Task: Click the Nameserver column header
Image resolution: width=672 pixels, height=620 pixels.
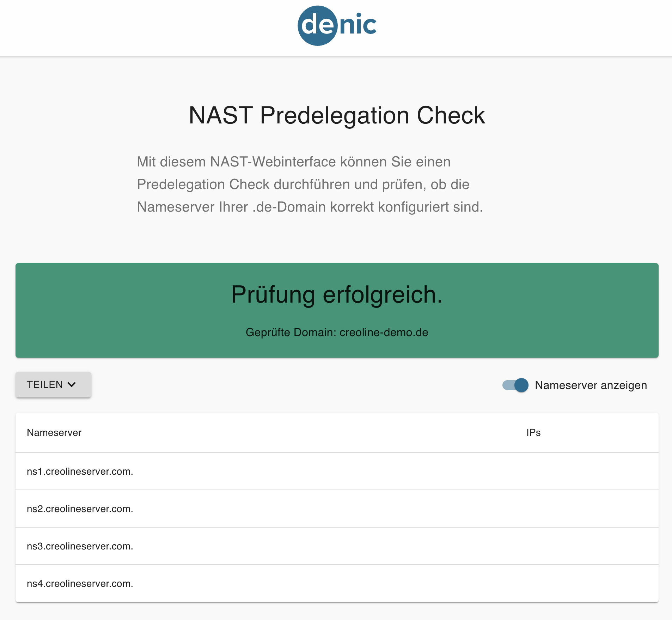Action: tap(54, 432)
